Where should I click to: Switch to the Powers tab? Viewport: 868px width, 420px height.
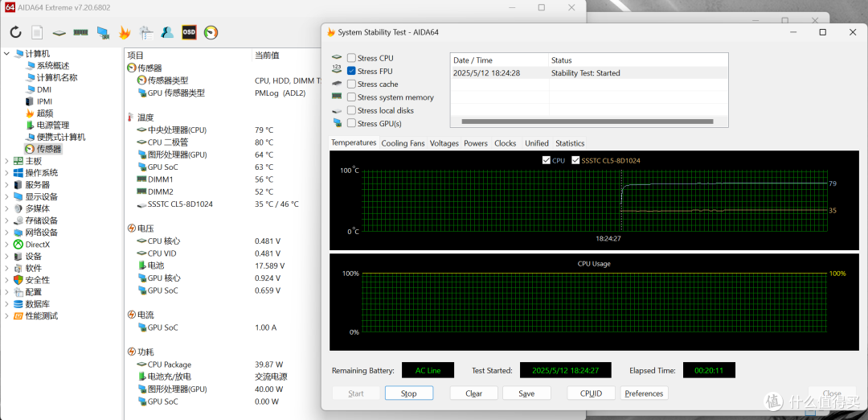476,143
